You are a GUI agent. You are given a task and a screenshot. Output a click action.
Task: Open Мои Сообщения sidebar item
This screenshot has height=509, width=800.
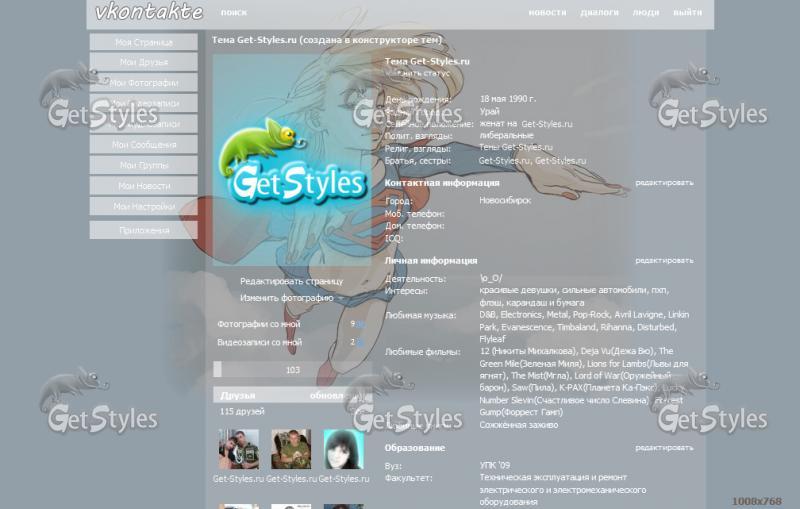143,144
